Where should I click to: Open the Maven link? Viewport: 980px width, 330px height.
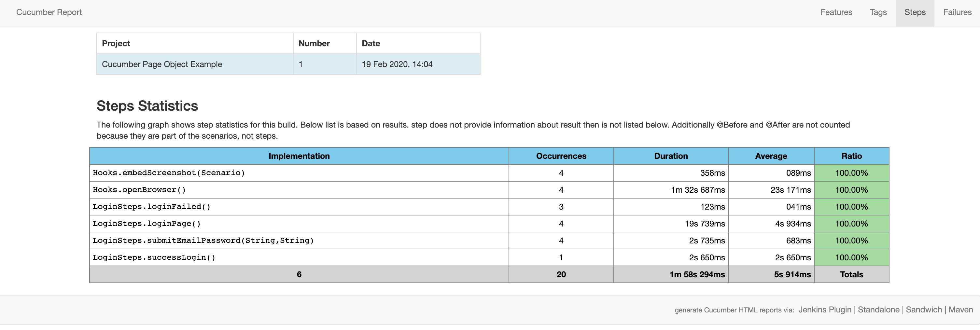pos(960,309)
